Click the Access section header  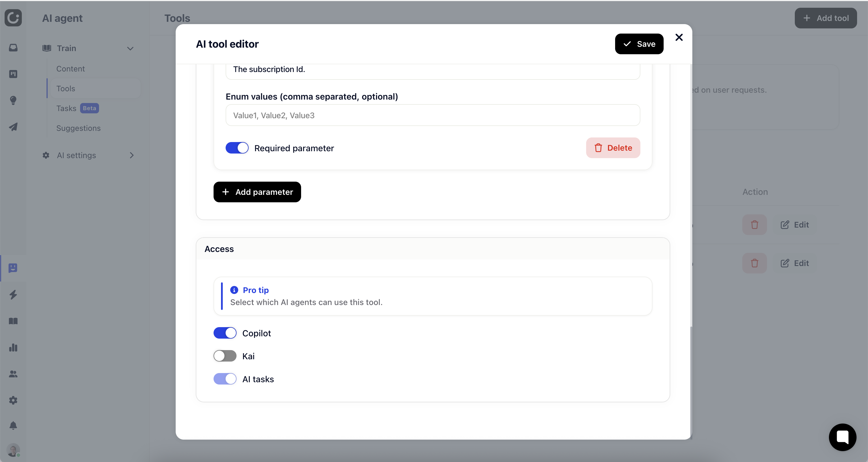point(433,249)
